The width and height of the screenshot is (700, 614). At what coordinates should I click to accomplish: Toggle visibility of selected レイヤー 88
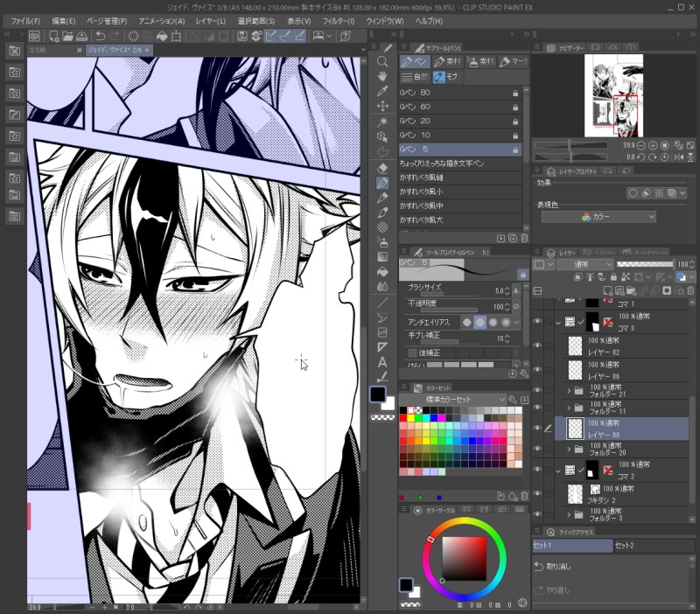537,429
